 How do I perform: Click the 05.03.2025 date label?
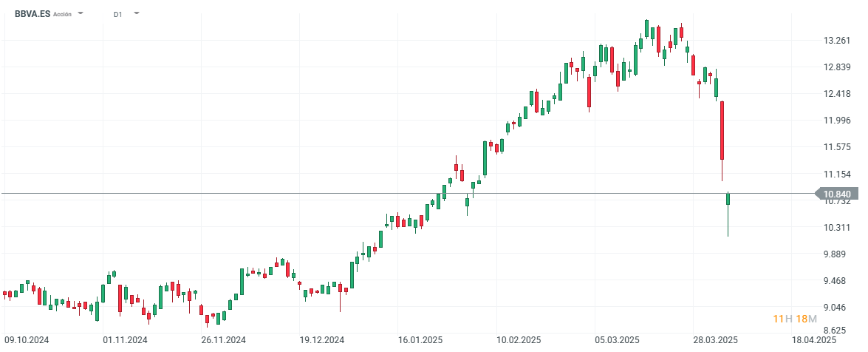(x=618, y=339)
